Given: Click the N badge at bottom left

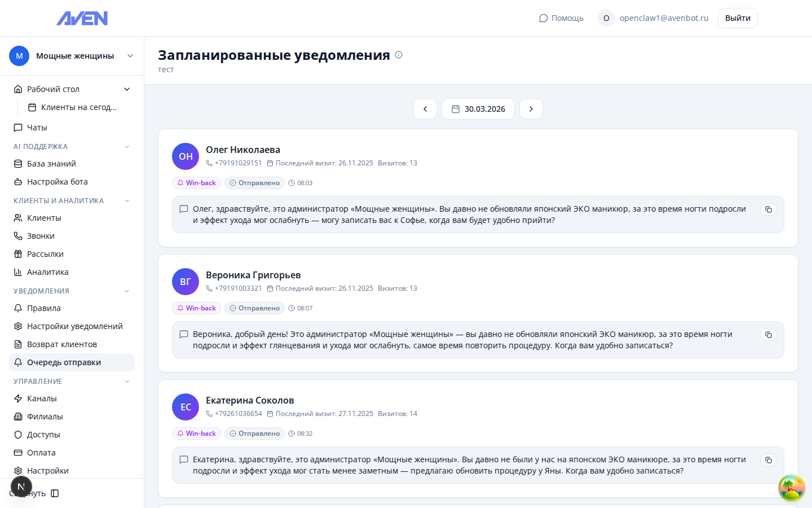Looking at the screenshot, I should point(21,486).
